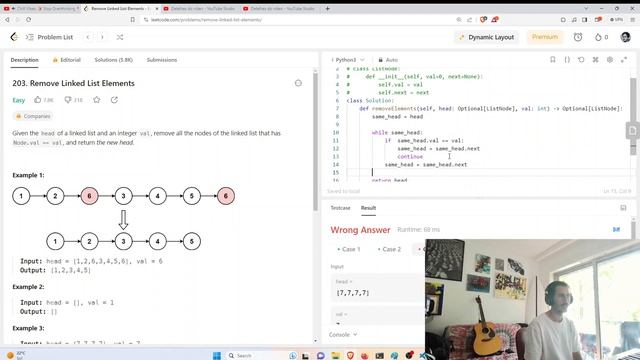Expand the Console panel
This screenshot has width=640, height=360.
(343, 335)
